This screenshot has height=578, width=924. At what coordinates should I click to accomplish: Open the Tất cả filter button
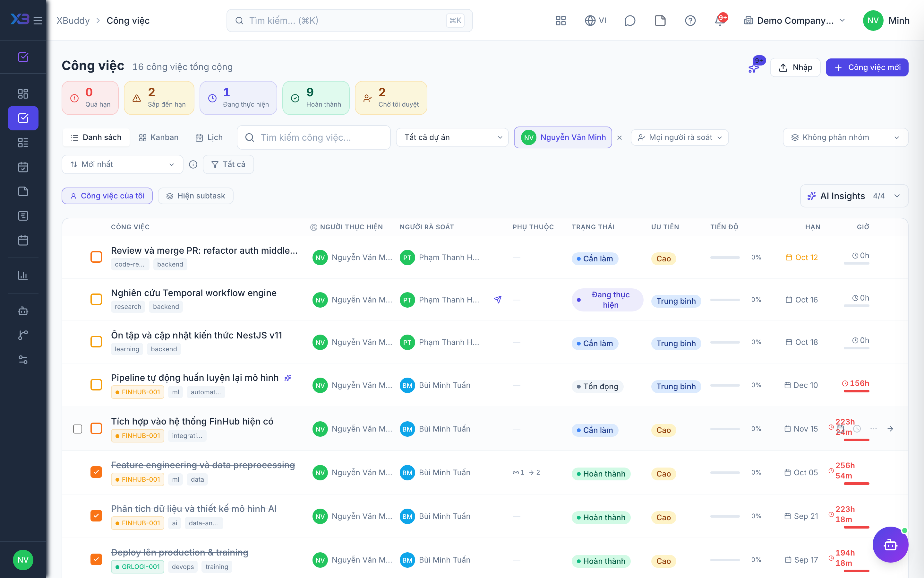[228, 164]
